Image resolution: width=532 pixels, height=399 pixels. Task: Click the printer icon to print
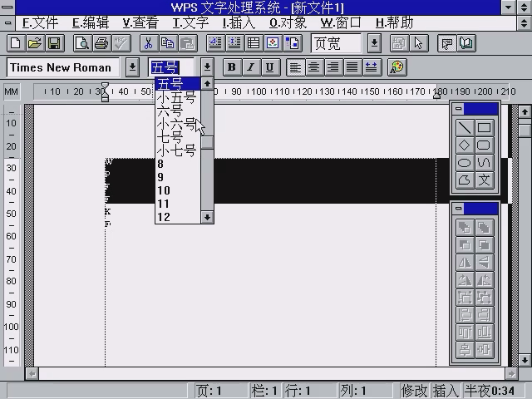coord(101,43)
